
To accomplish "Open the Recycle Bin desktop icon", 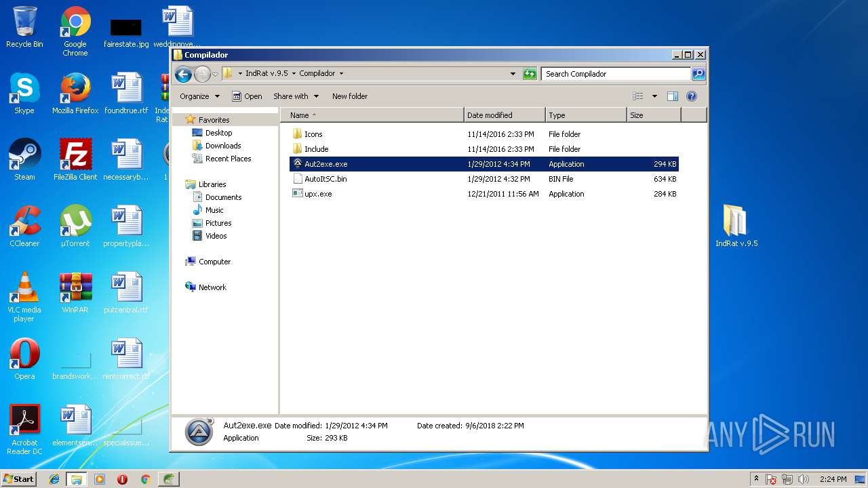I will pyautogui.click(x=24, y=27).
